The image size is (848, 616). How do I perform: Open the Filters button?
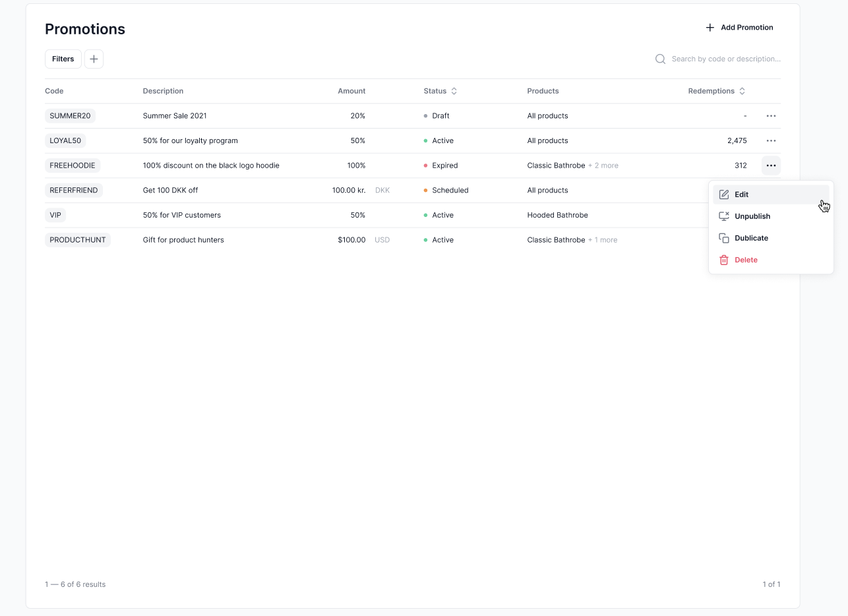[x=63, y=59]
